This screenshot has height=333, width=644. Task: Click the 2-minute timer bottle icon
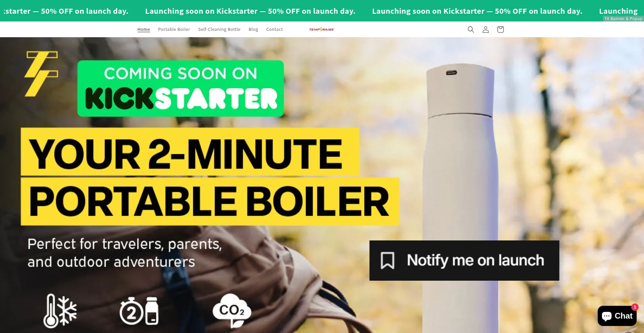click(139, 311)
